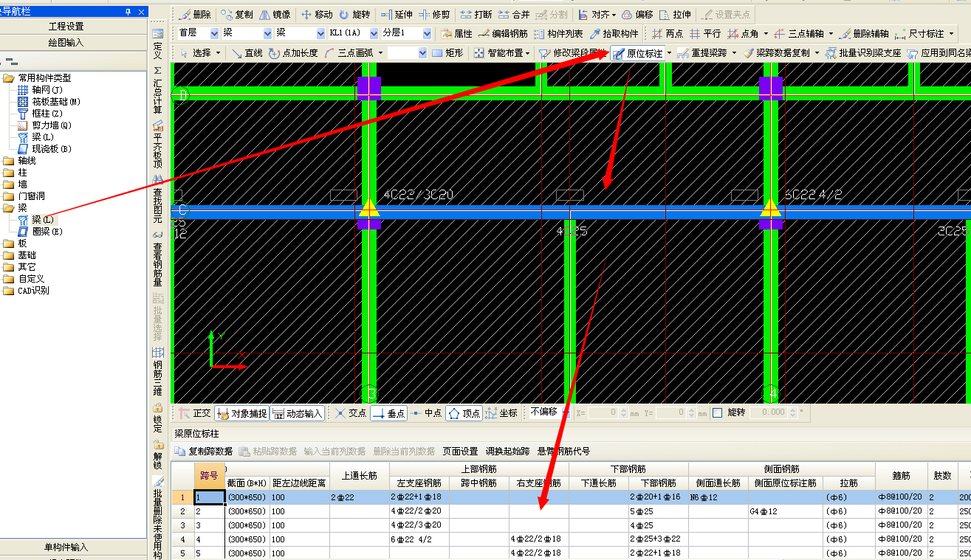971x560 pixels.
Task: Toggle 对象捕捉 (object snap)
Action: click(x=241, y=413)
